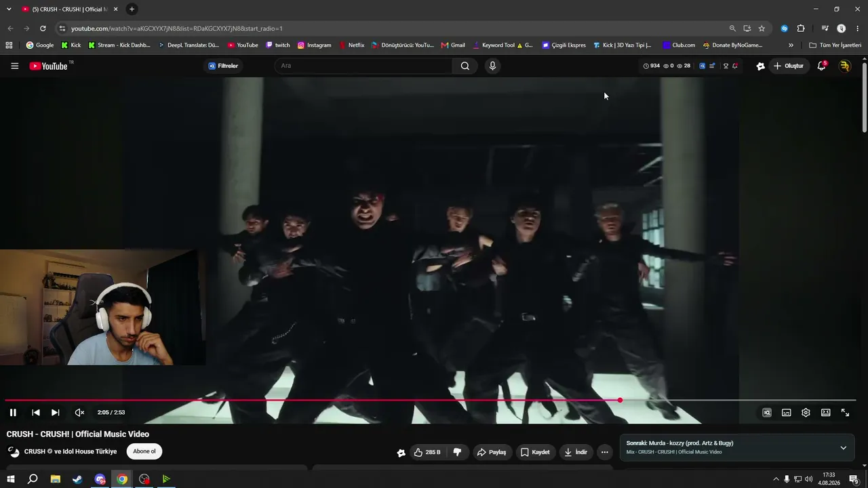Share the video via Paylaş
The width and height of the screenshot is (868, 488).
492,452
